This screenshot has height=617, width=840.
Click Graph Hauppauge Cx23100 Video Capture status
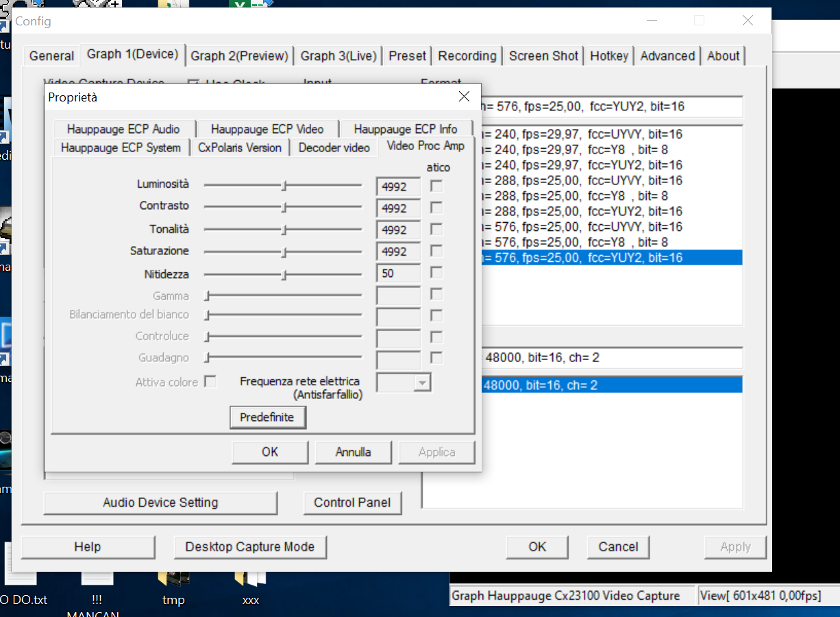click(571, 596)
